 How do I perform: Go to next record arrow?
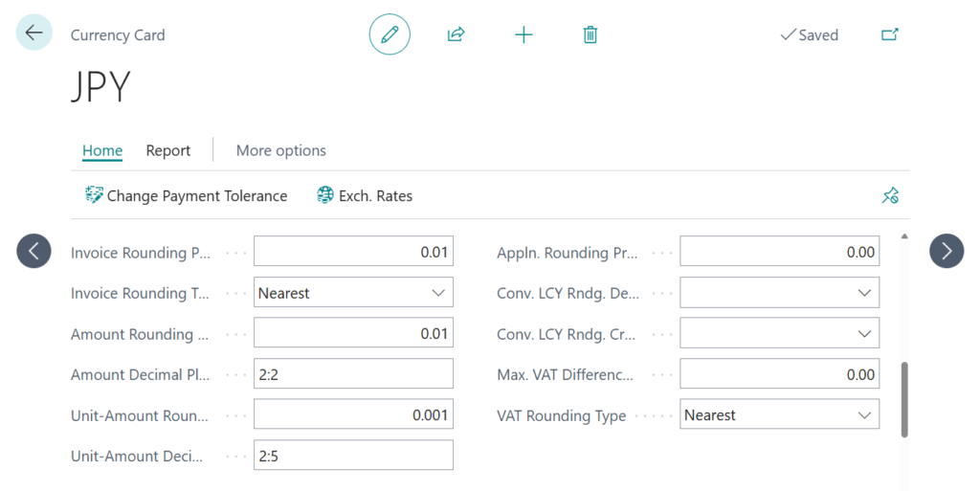point(947,251)
